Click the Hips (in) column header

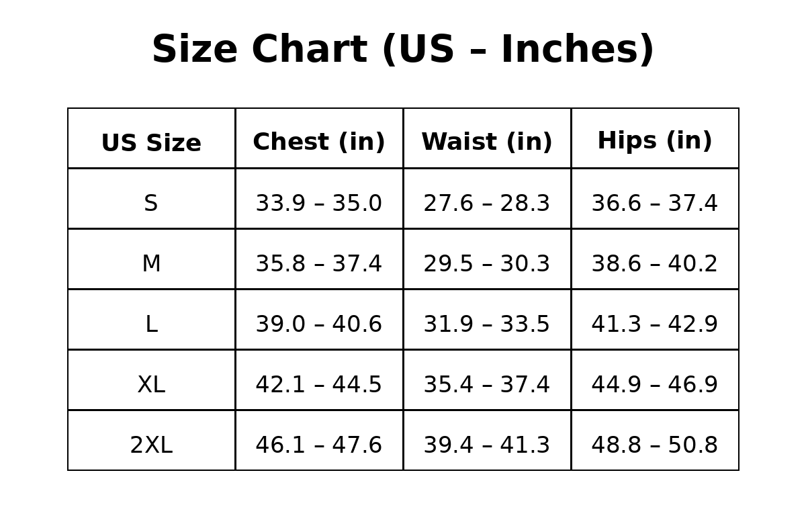[x=655, y=141]
